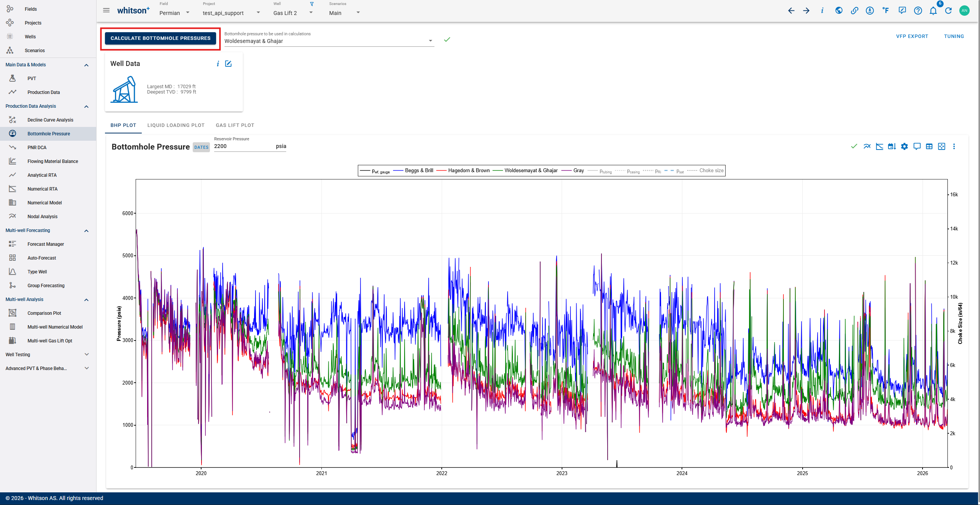Click the Reservoir Pressure input field
This screenshot has height=505, width=980.
[x=243, y=146]
